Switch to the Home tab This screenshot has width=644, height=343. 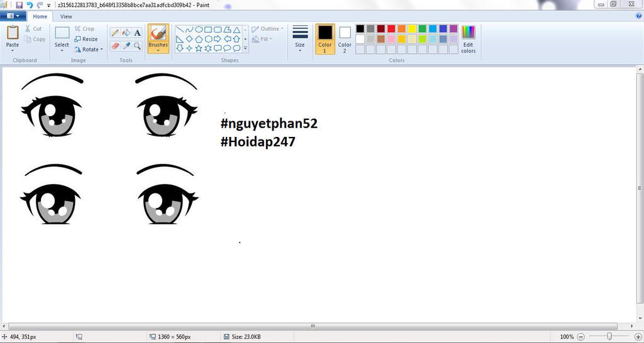(40, 16)
